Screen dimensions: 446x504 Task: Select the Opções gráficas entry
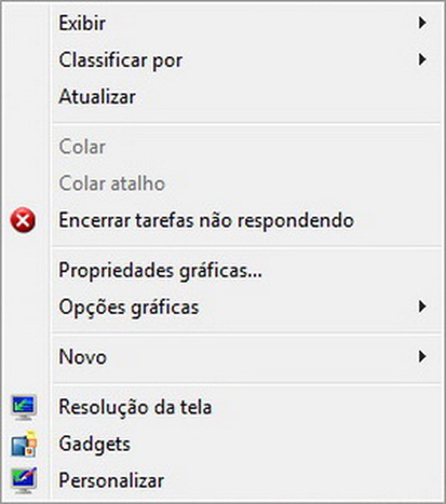129,307
